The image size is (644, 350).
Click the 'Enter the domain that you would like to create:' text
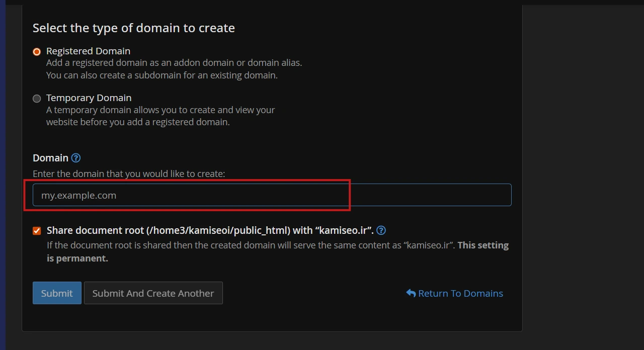click(x=129, y=173)
